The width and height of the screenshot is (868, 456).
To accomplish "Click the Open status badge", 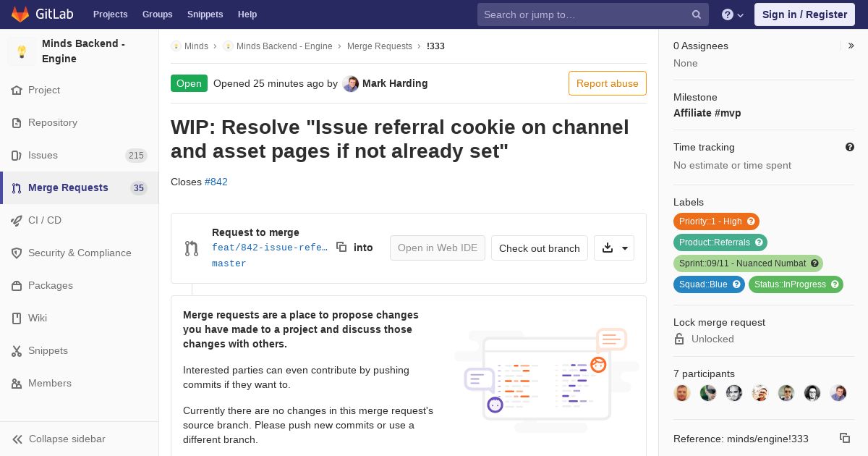I will [189, 83].
